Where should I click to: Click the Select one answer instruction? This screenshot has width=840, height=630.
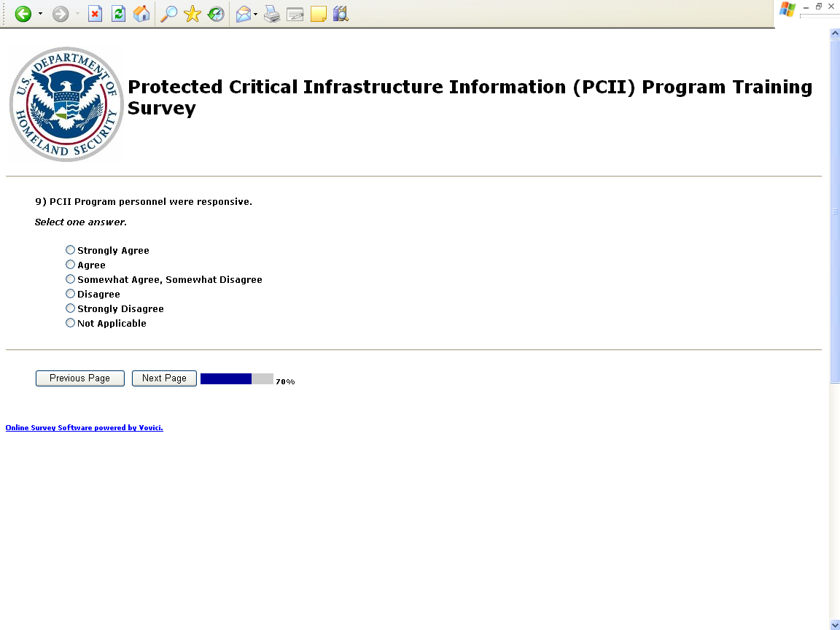tap(81, 222)
